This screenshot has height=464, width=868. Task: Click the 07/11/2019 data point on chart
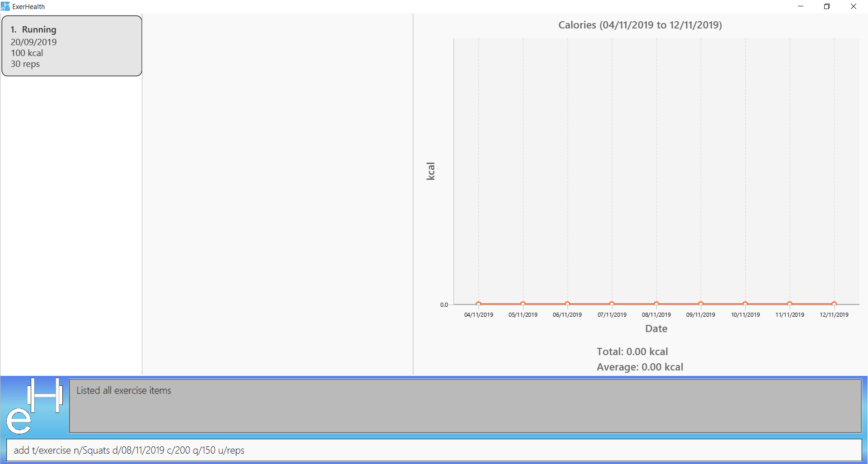point(612,304)
